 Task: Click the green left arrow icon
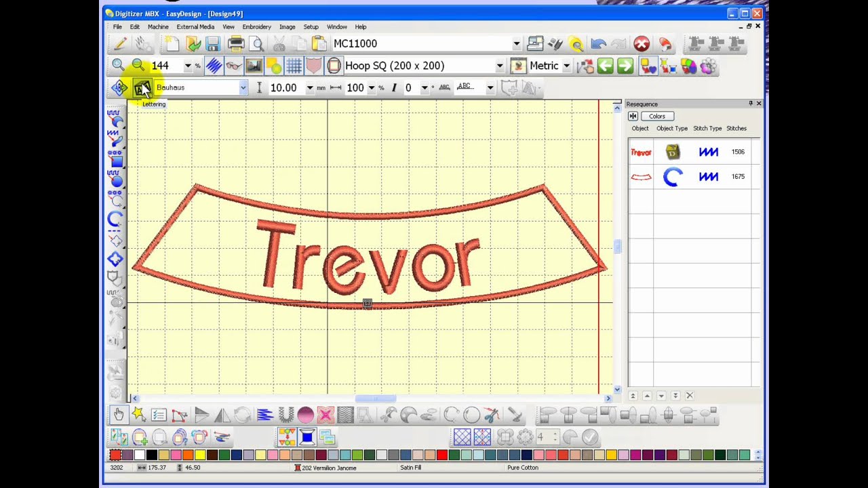pos(605,66)
